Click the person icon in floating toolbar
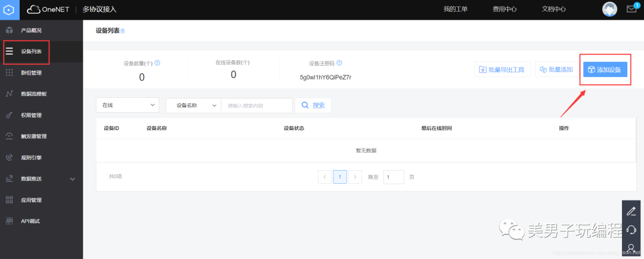Viewport: 644px width, 259px height. click(631, 247)
